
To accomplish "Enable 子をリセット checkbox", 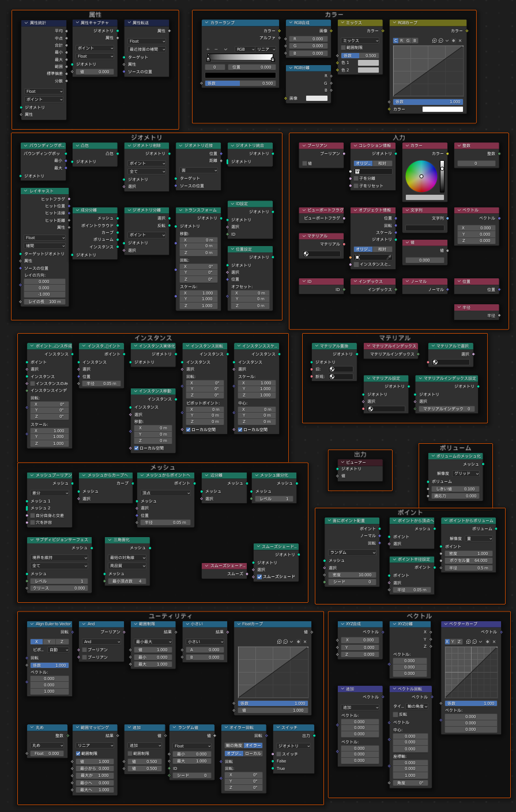I will click(356, 186).
